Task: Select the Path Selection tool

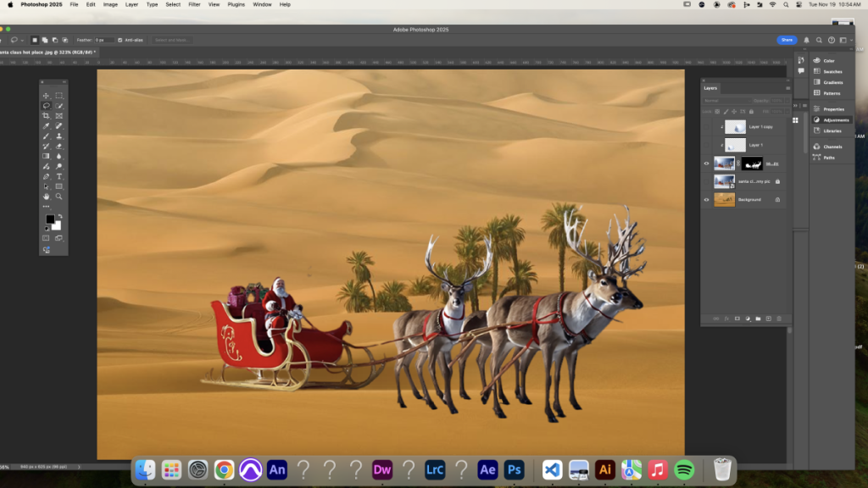Action: [46, 186]
